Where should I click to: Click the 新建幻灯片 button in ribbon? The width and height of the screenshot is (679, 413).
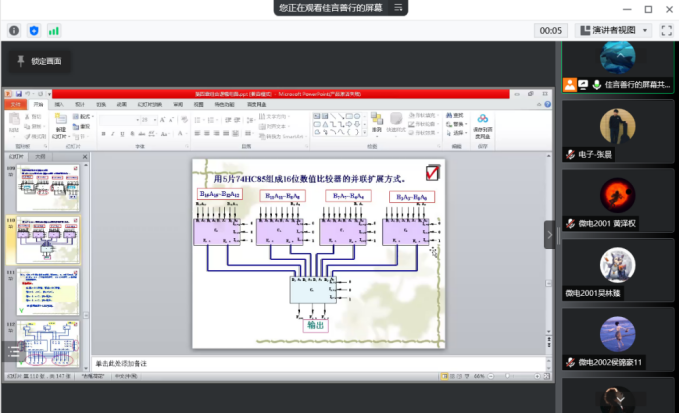coord(61,124)
